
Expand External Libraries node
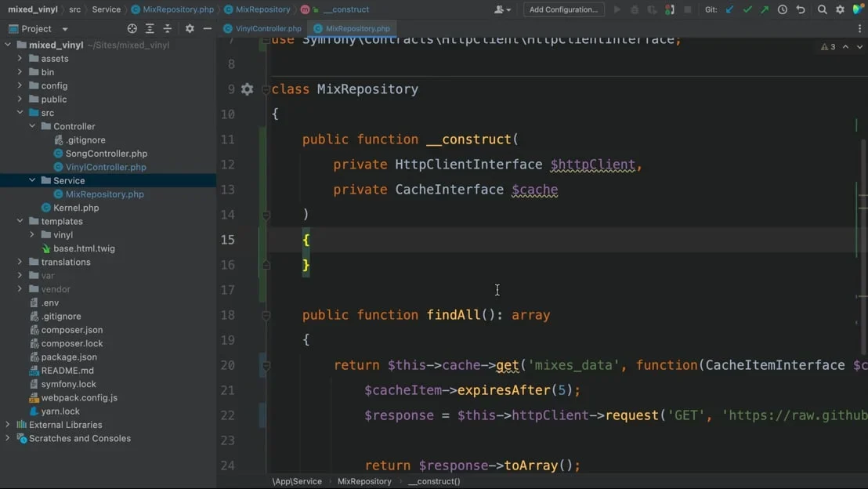tap(8, 425)
